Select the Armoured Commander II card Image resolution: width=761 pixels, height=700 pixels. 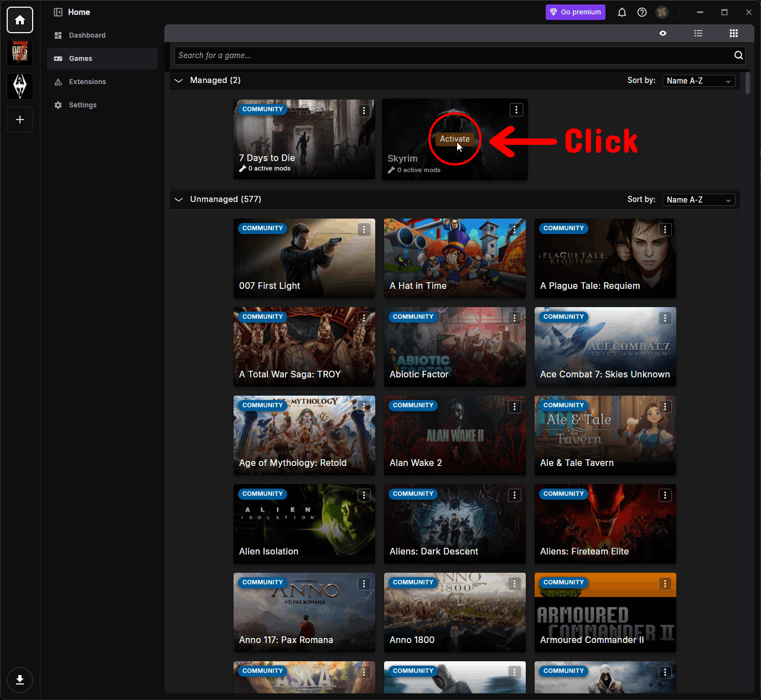(x=605, y=613)
